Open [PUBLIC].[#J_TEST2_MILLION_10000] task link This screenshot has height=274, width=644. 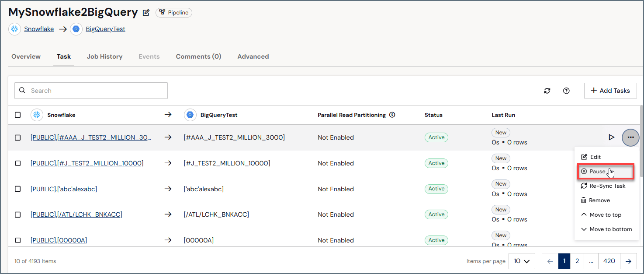pos(87,163)
